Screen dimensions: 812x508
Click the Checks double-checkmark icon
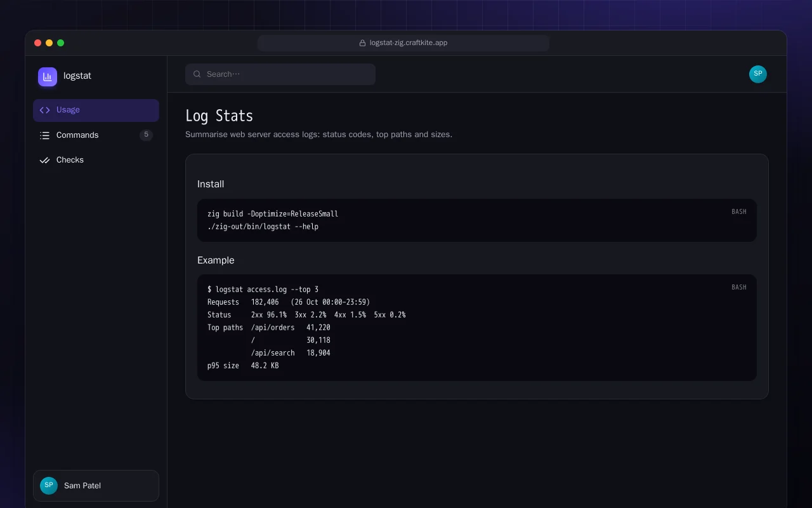coord(44,160)
